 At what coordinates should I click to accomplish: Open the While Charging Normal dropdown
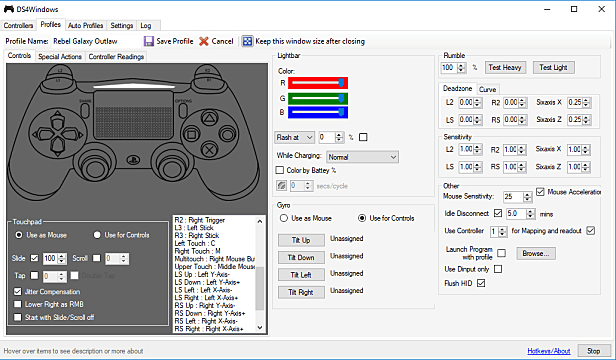click(362, 157)
